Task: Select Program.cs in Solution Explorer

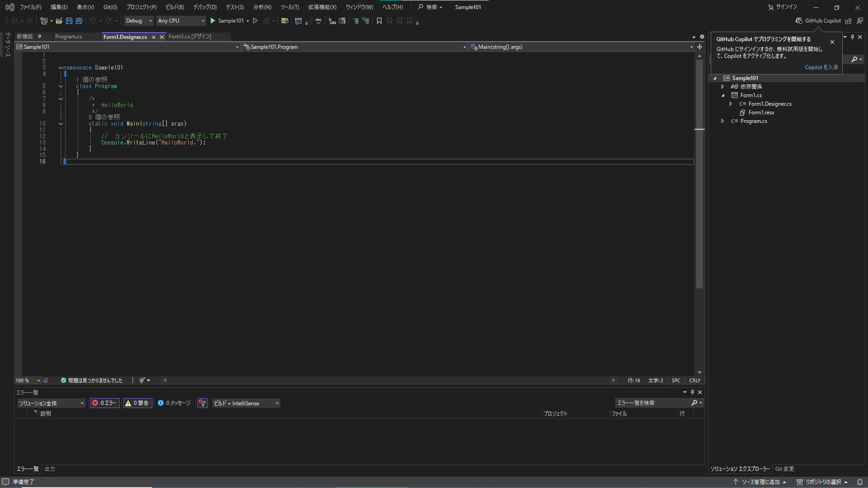Action: pos(754,121)
